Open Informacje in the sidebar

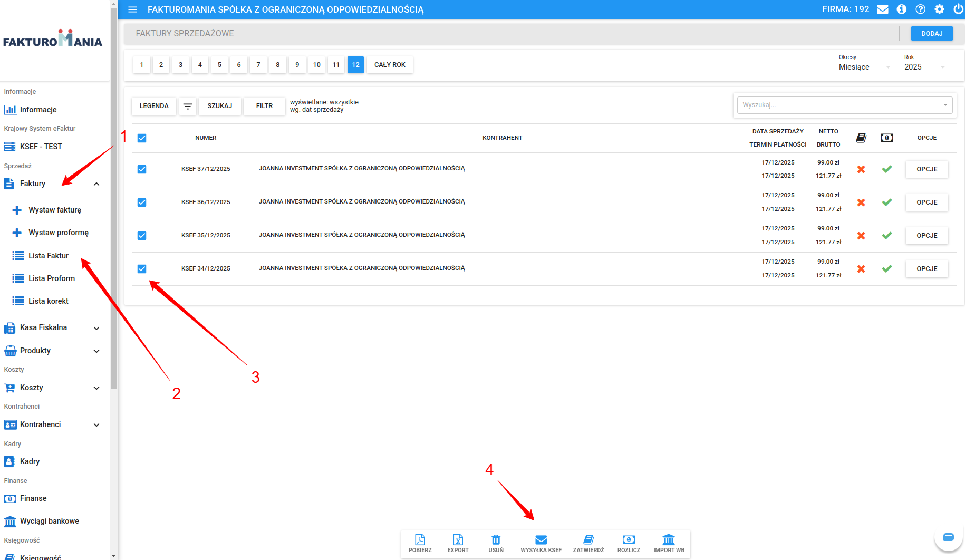(38, 110)
